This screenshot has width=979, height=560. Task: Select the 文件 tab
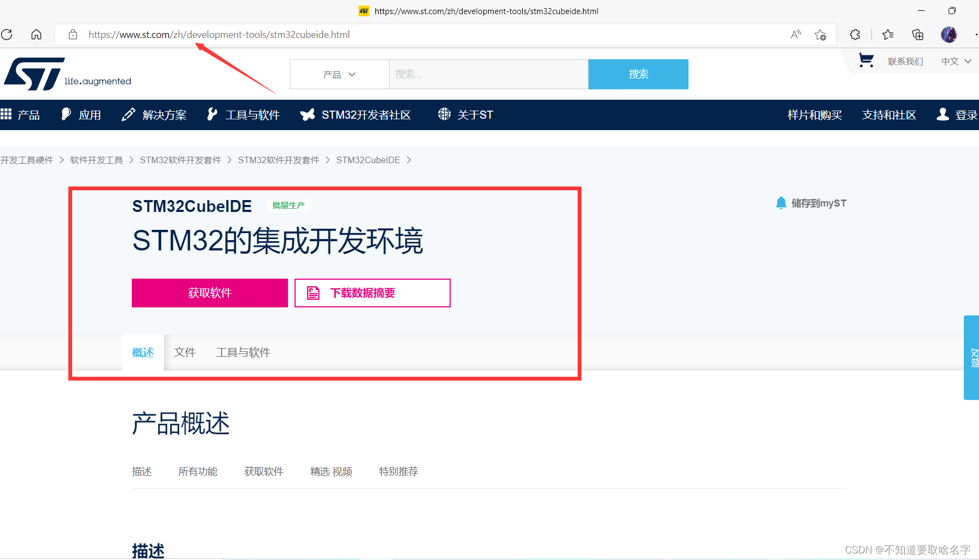[185, 352]
